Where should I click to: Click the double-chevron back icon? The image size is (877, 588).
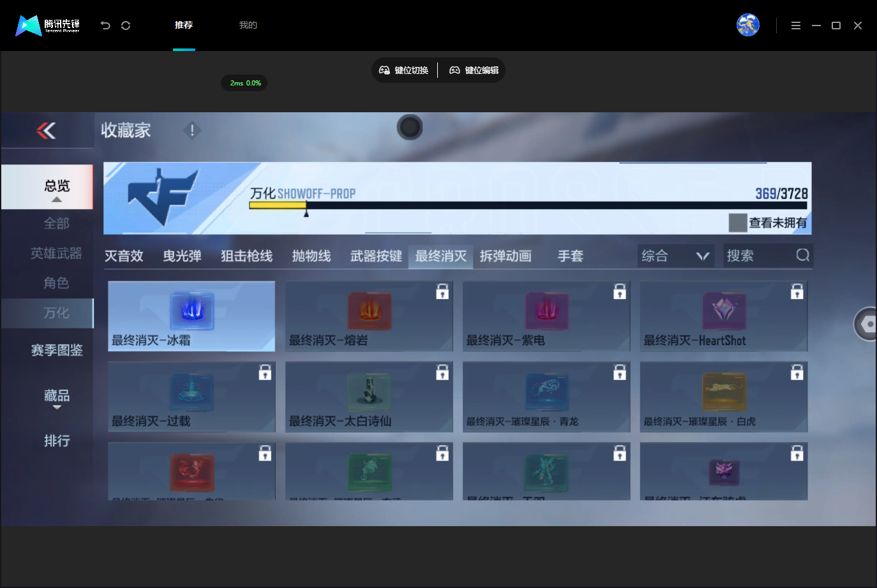click(46, 130)
